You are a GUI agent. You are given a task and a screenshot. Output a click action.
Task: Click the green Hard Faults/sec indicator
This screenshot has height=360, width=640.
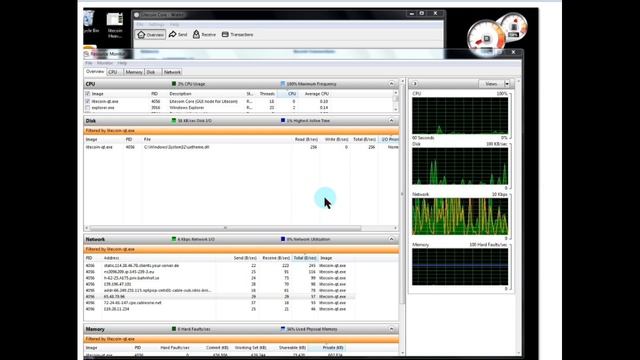(x=174, y=329)
